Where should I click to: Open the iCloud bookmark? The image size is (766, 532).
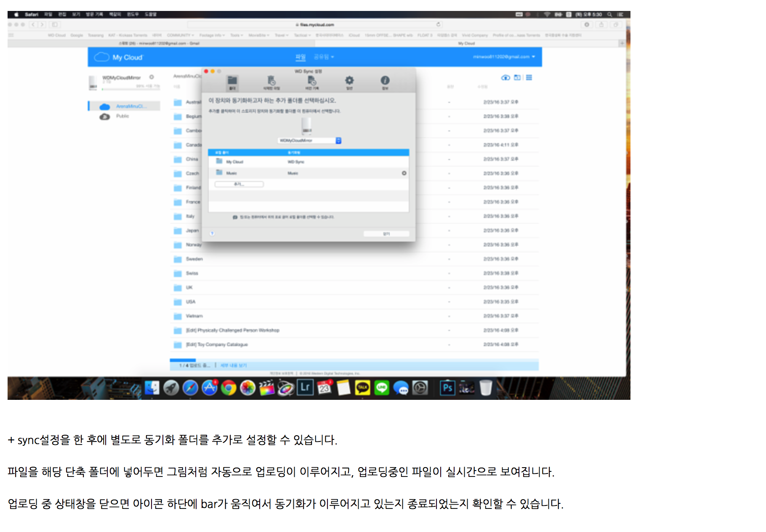pos(354,35)
